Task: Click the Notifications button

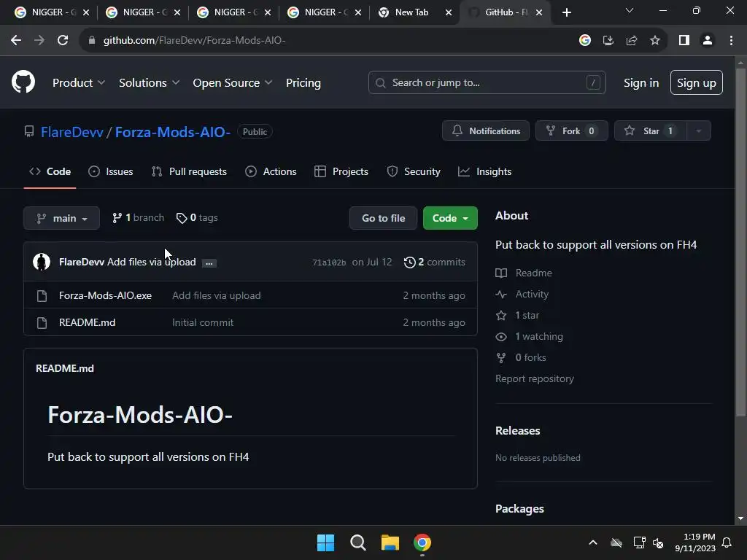Action: pyautogui.click(x=485, y=131)
